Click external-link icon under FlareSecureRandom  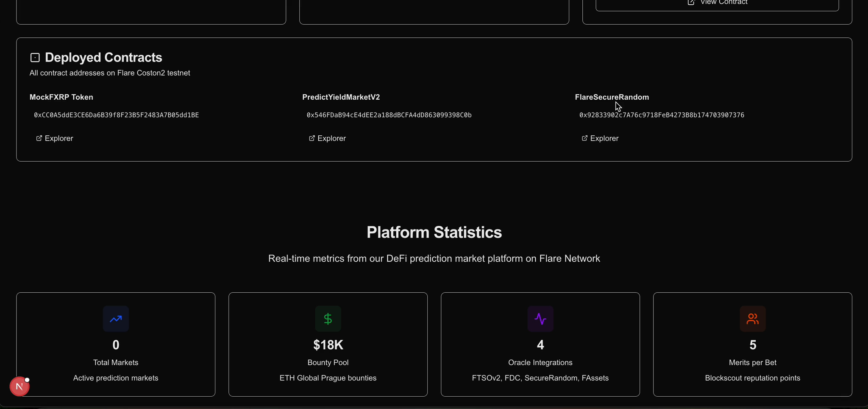[584, 138]
